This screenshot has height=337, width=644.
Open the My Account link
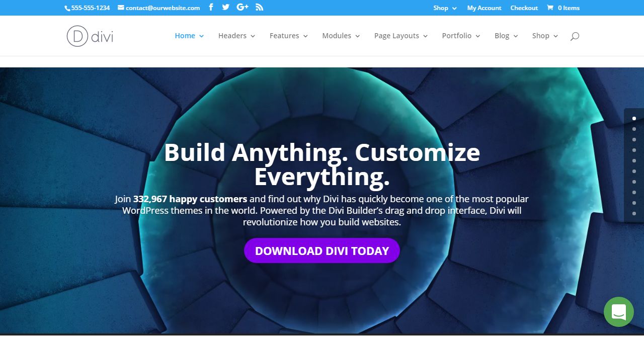(x=484, y=8)
